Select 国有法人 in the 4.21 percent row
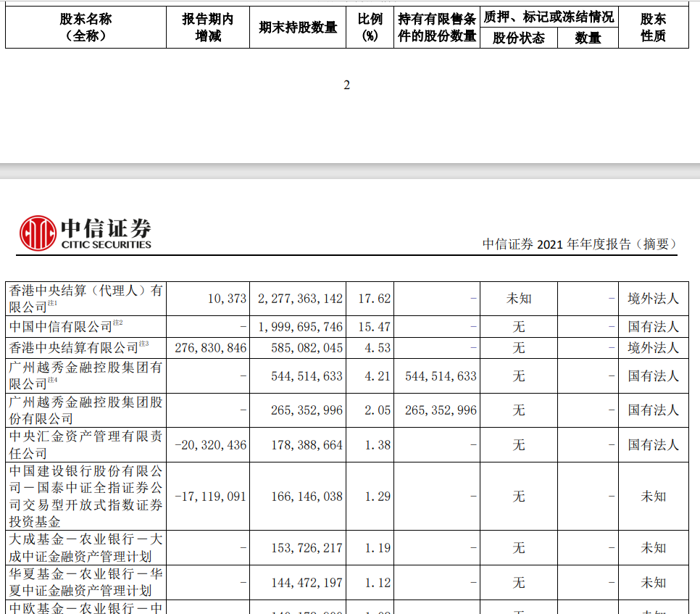The image size is (700, 614). (x=654, y=376)
